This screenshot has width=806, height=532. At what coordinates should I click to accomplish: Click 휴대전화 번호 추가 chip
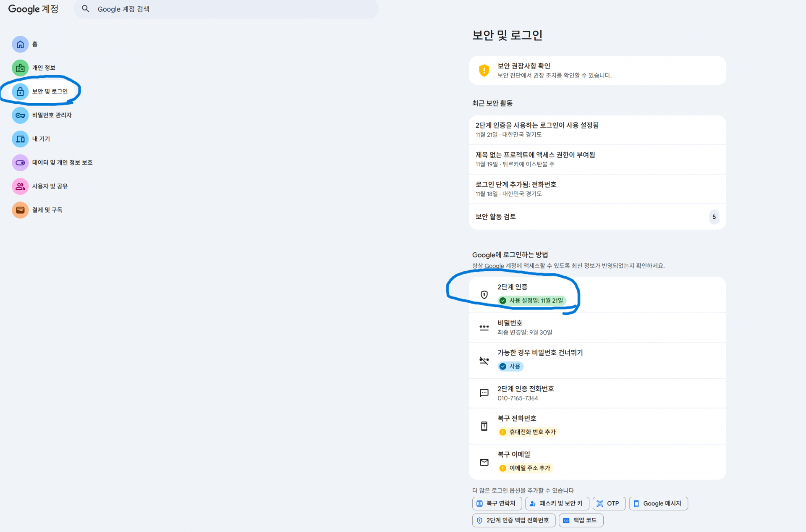pyautogui.click(x=528, y=432)
